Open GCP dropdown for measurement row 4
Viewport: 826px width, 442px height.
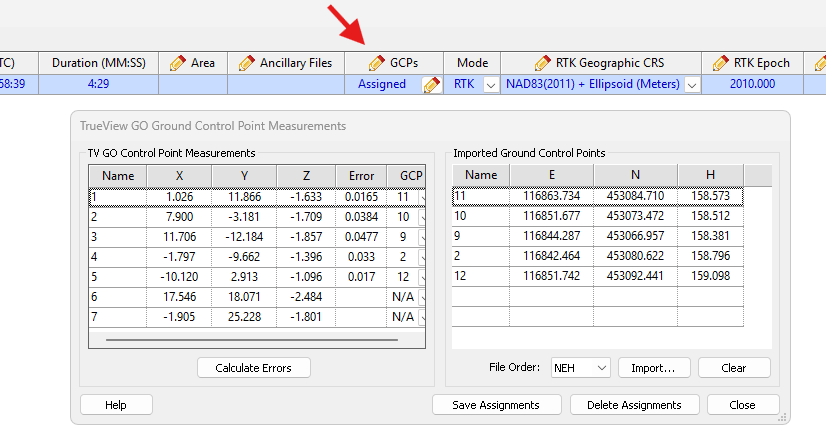tap(422, 257)
